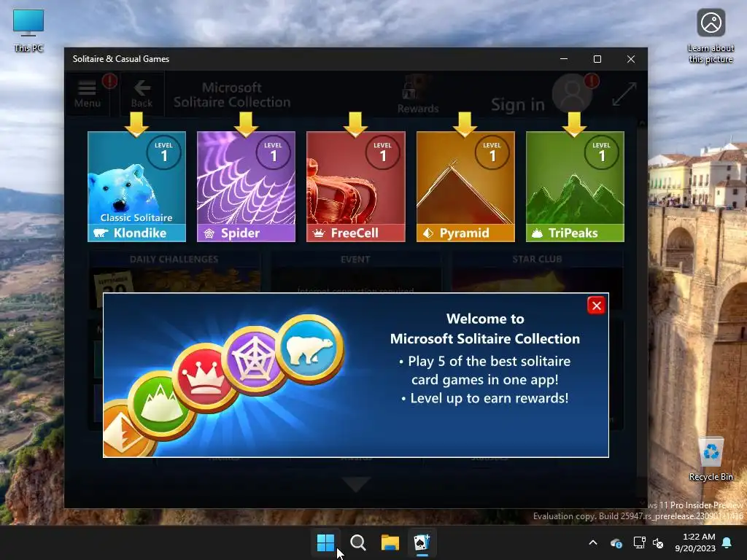Click the OneDrive cloud tray icon
Image resolution: width=747 pixels, height=560 pixels.
click(x=616, y=542)
